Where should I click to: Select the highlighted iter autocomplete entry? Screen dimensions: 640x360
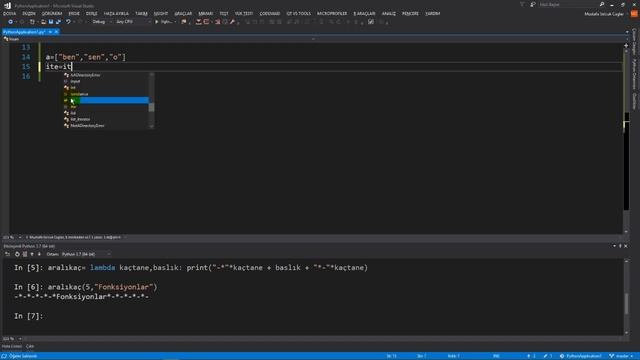(106, 100)
